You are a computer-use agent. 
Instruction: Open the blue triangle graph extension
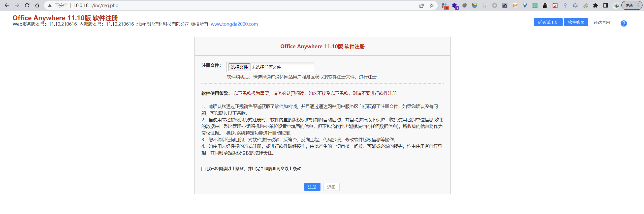point(575,5)
